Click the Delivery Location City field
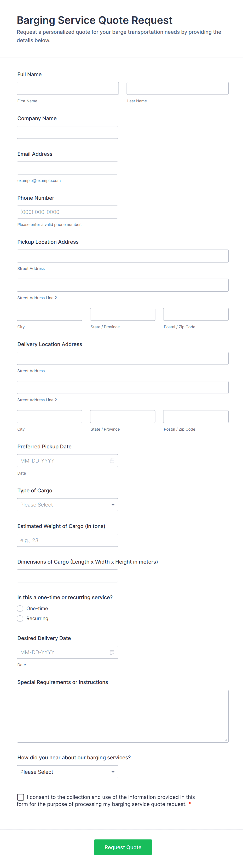This screenshot has height=868, width=243. tap(49, 416)
